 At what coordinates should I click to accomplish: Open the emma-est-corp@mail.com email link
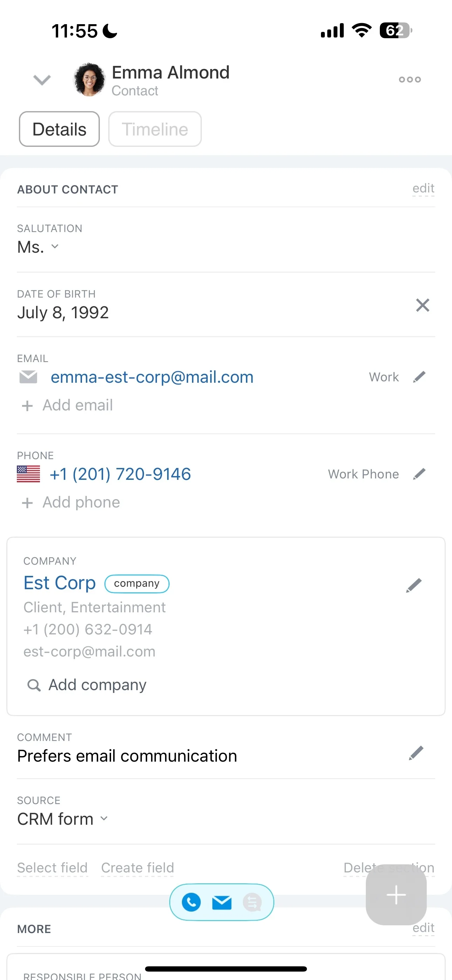coord(152,377)
